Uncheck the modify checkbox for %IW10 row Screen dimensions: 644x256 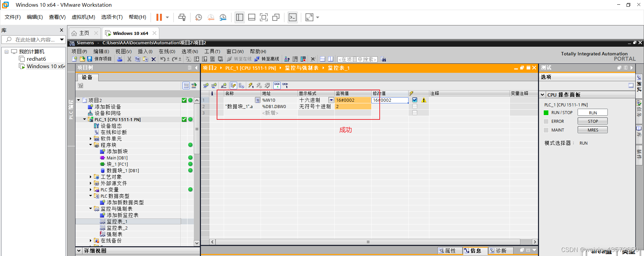(x=415, y=100)
